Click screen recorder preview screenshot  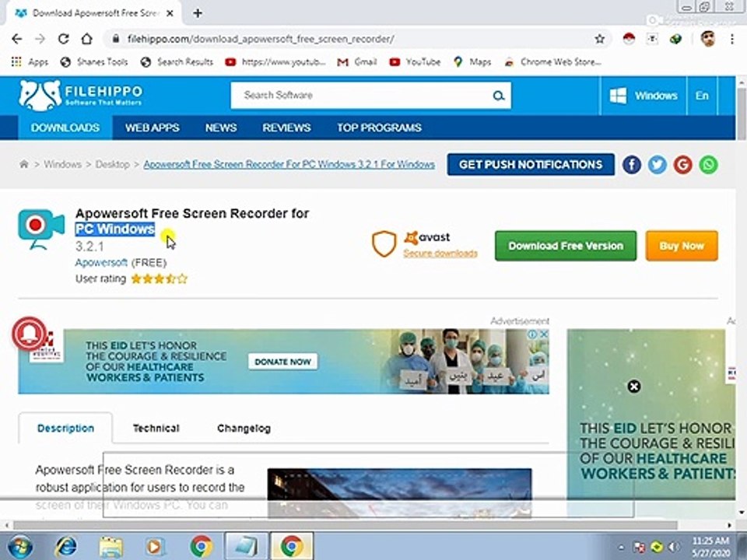coord(399,493)
